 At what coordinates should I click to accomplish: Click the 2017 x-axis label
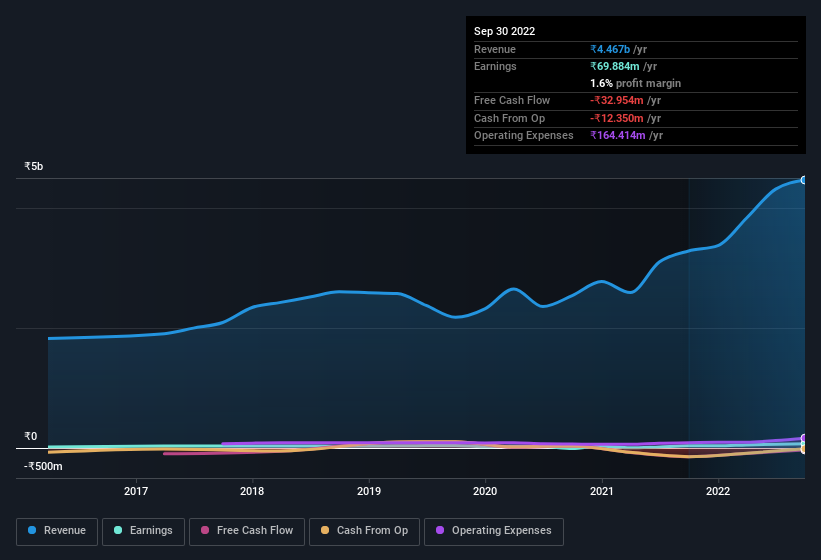click(x=136, y=491)
